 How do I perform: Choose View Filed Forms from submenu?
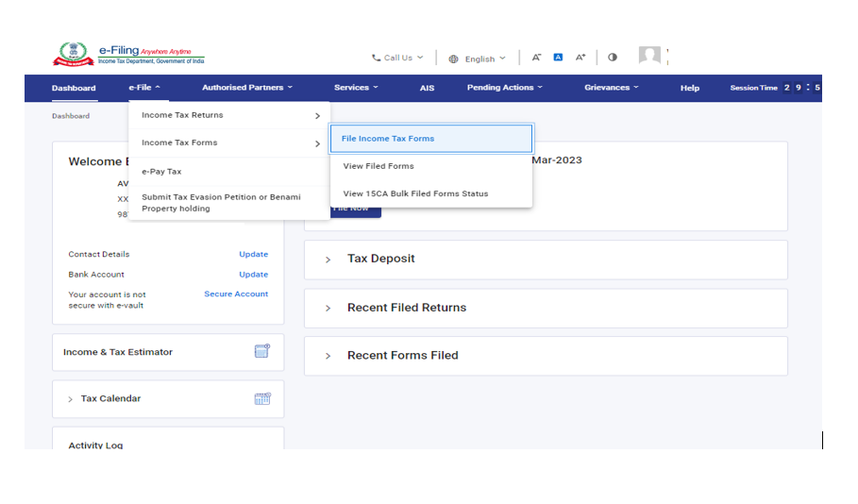click(x=378, y=166)
